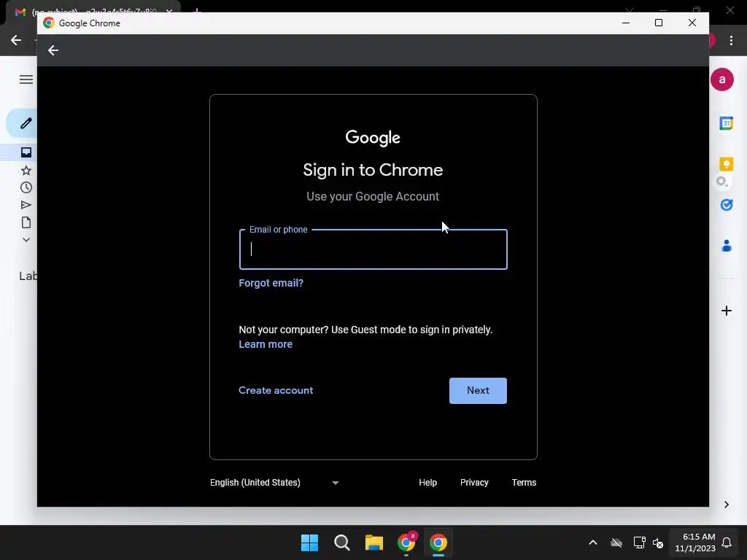Close the Gmail (no subject) tab
Screen dimensions: 747x560
click(x=169, y=11)
